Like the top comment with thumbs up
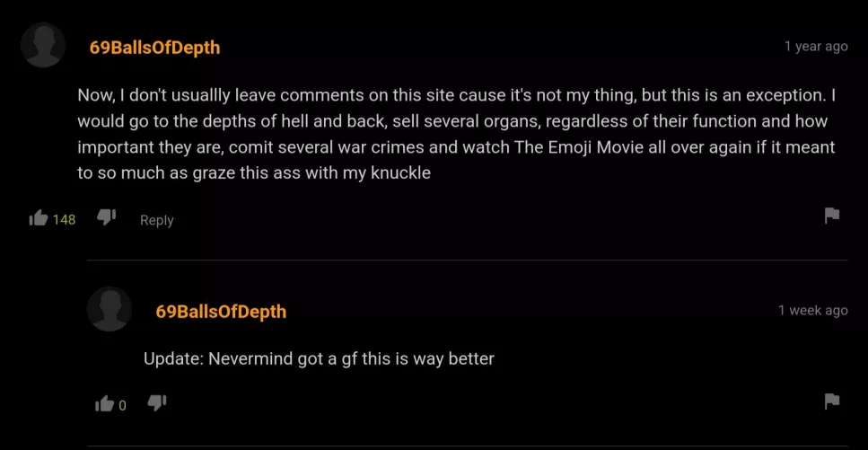 click(39, 219)
